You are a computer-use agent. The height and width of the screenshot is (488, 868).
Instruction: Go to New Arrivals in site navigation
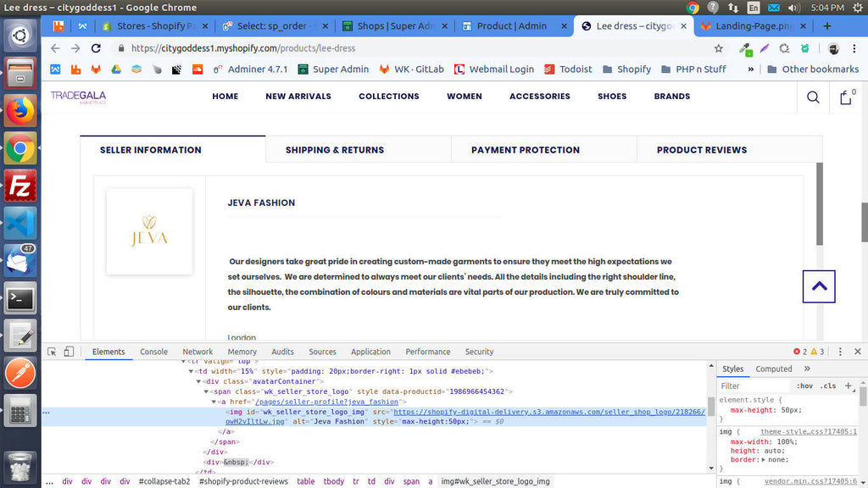[x=298, y=97]
